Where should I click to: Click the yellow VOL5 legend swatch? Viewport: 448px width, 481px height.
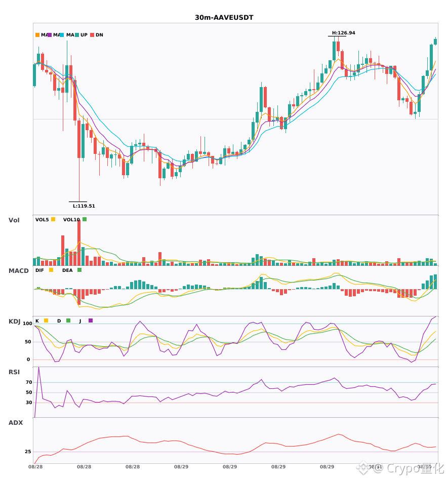coord(53,219)
